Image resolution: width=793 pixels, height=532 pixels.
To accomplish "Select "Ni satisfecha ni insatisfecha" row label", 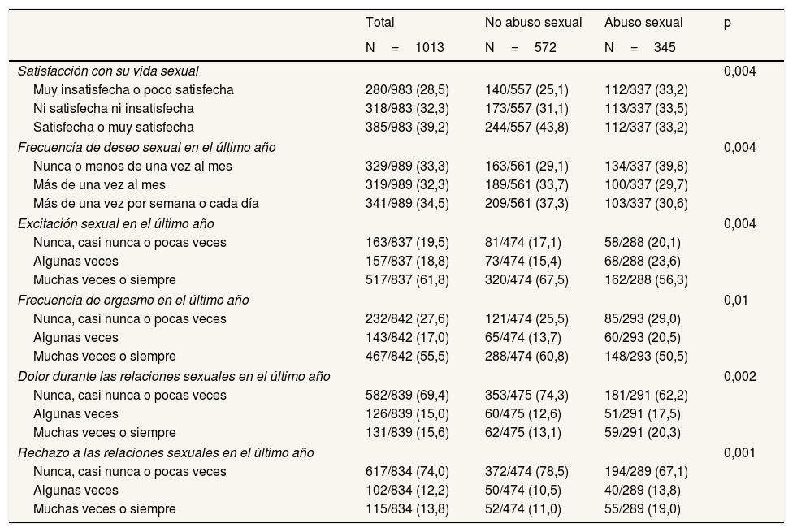I will [114, 108].
